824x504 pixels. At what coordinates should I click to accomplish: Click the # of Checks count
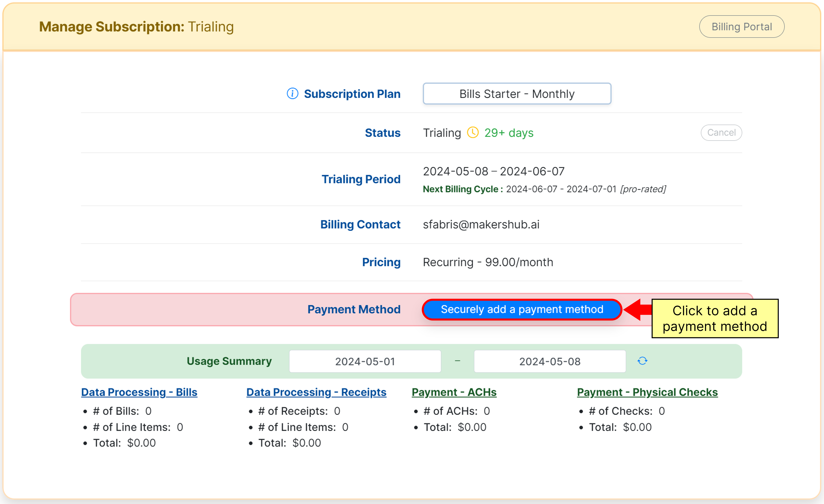click(627, 411)
